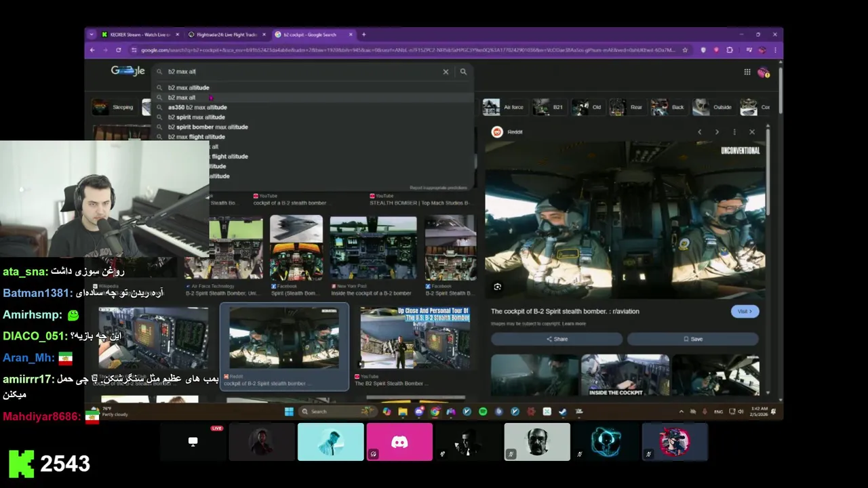Viewport: 868px width, 488px height.
Task: Bookmark this page with the star icon
Action: 685,50
